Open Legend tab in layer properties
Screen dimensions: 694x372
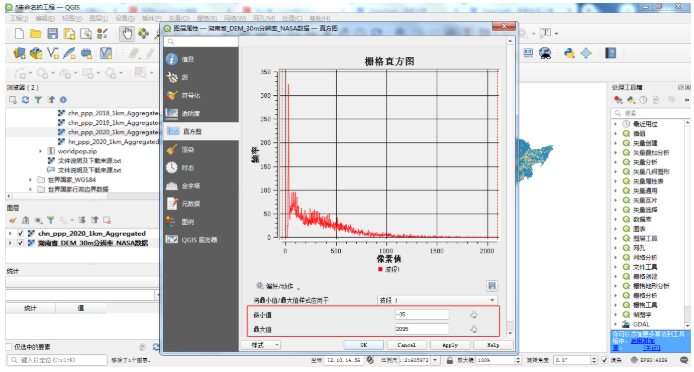[x=201, y=222]
